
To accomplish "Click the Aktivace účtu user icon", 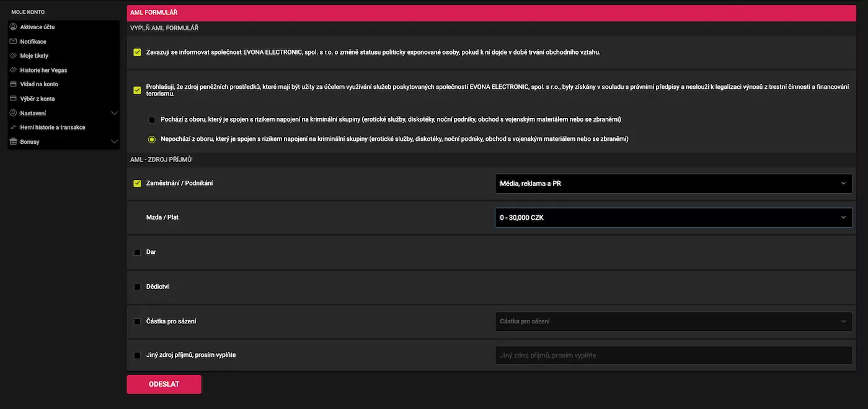I will tap(14, 27).
